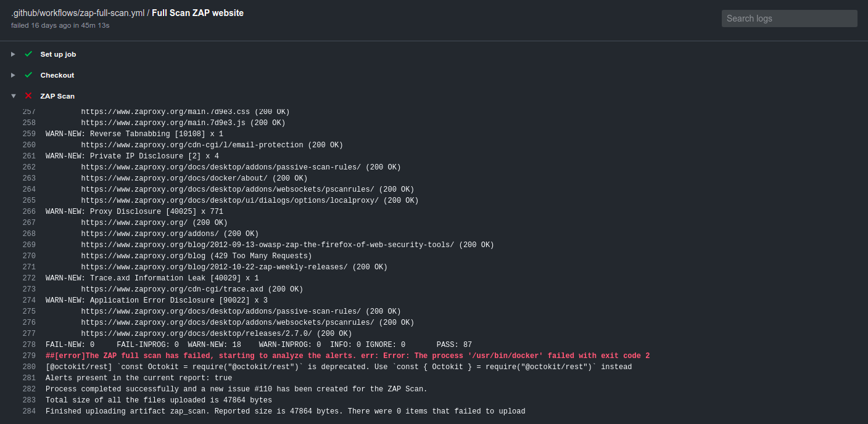Click inside the Search logs field
Screen dimensions: 868x424
click(x=790, y=18)
